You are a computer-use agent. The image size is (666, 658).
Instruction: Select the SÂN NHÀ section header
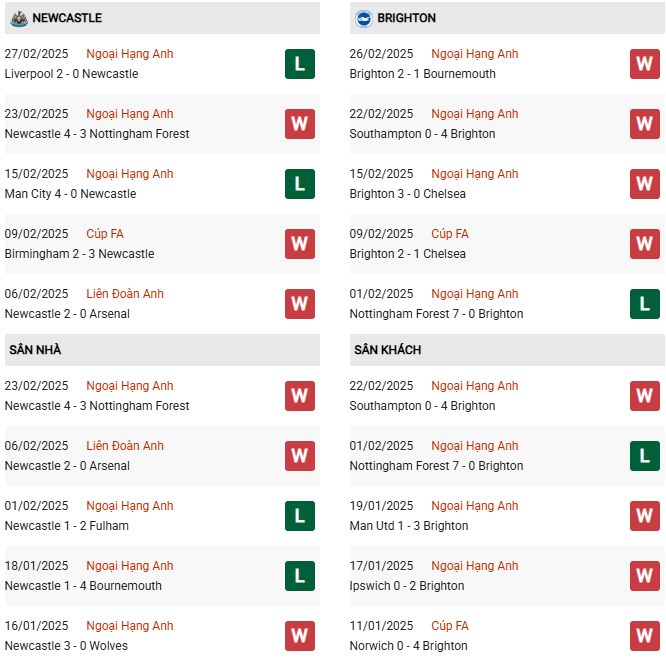pyautogui.click(x=162, y=350)
